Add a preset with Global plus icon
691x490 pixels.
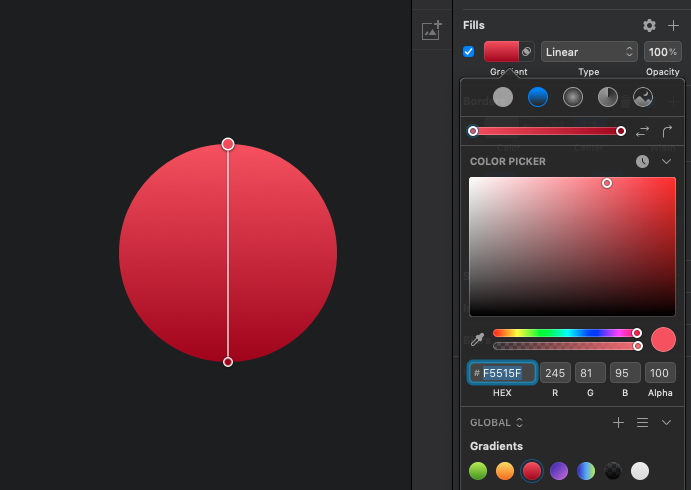[618, 423]
